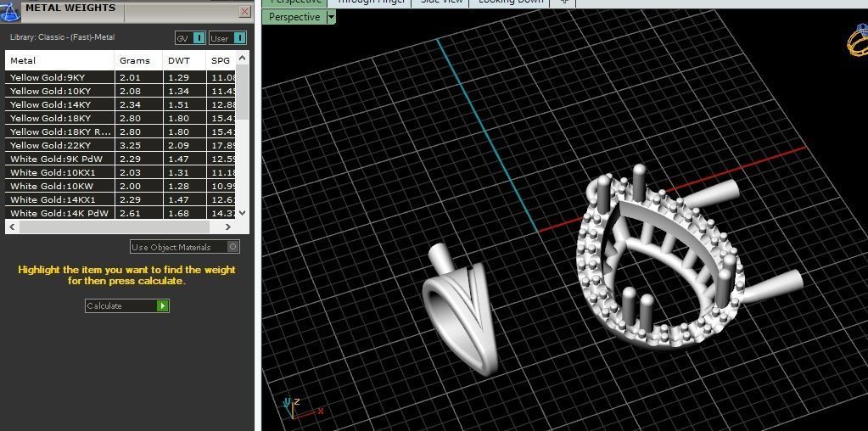Close the Metal Weights panel
868x431 pixels.
coord(244,12)
